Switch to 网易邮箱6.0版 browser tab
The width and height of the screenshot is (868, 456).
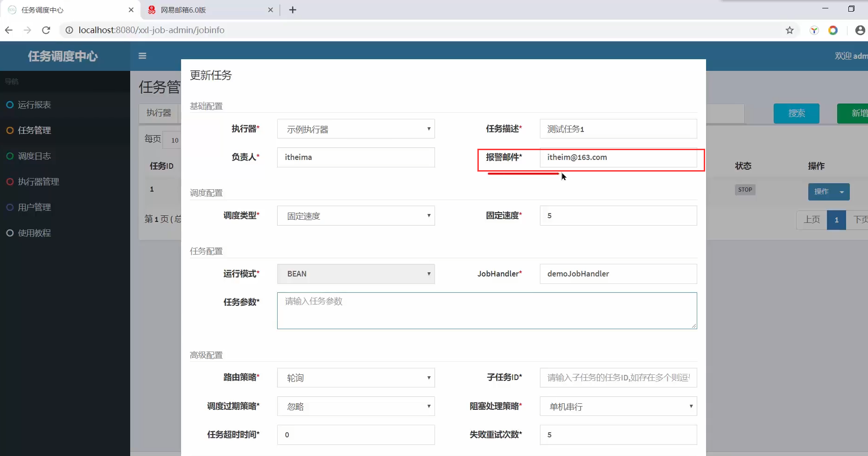(210, 10)
